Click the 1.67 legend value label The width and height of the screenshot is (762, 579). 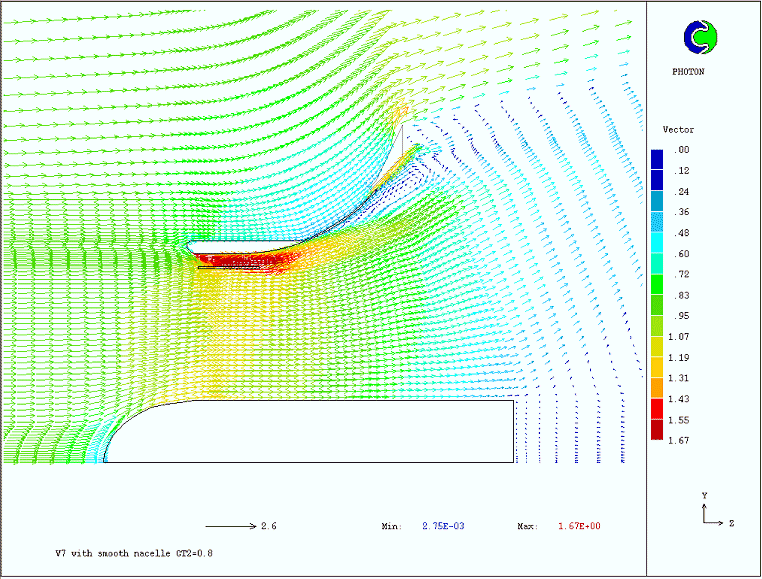[681, 440]
